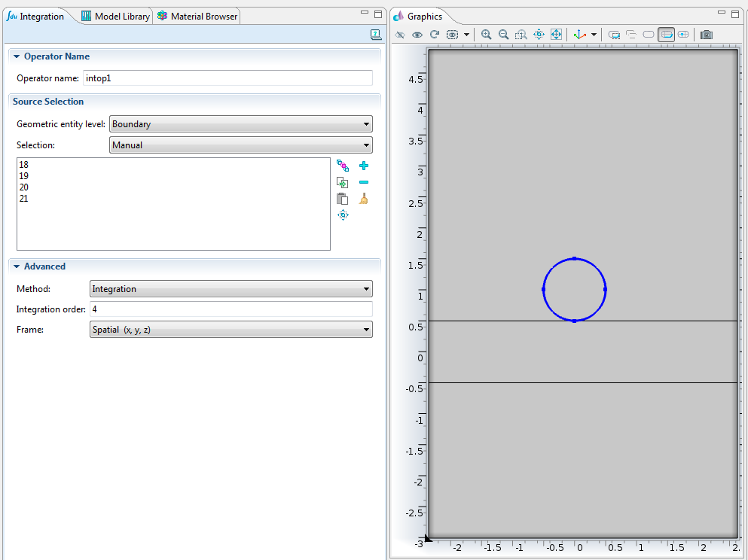The width and height of the screenshot is (748, 560).
Task: Add to selection with the plus icon
Action: pyautogui.click(x=364, y=166)
